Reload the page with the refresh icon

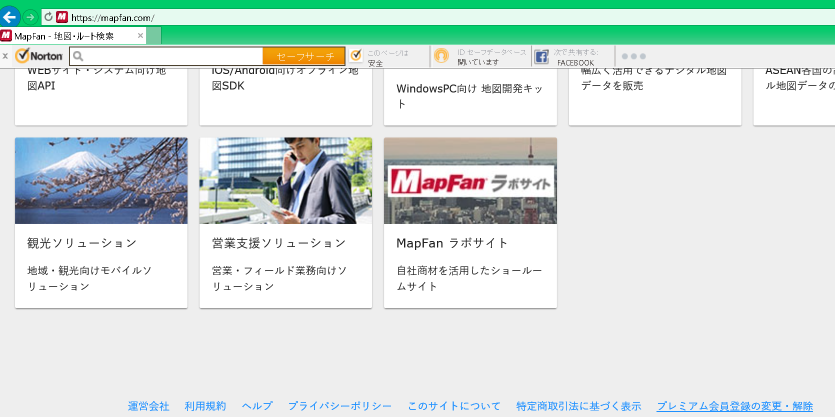pos(48,17)
